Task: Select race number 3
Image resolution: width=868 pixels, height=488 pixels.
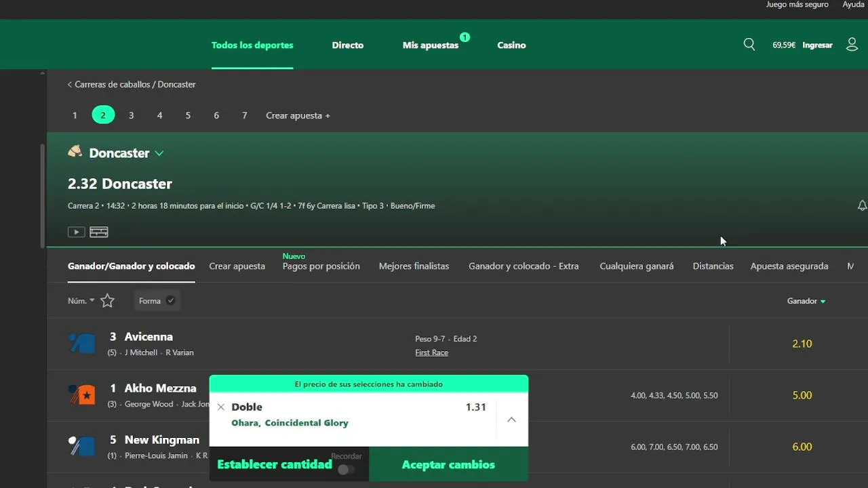Action: click(x=132, y=115)
